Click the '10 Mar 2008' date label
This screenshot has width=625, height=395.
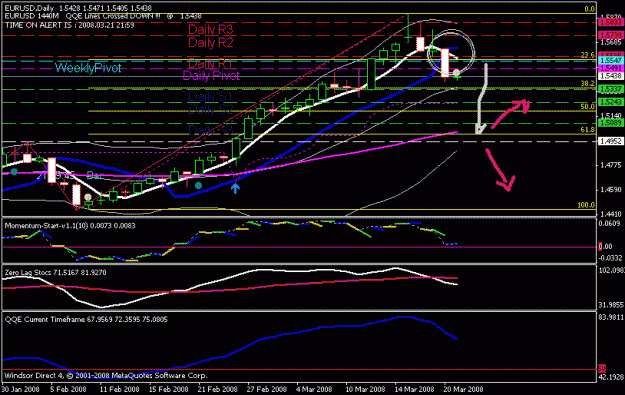coord(365,389)
